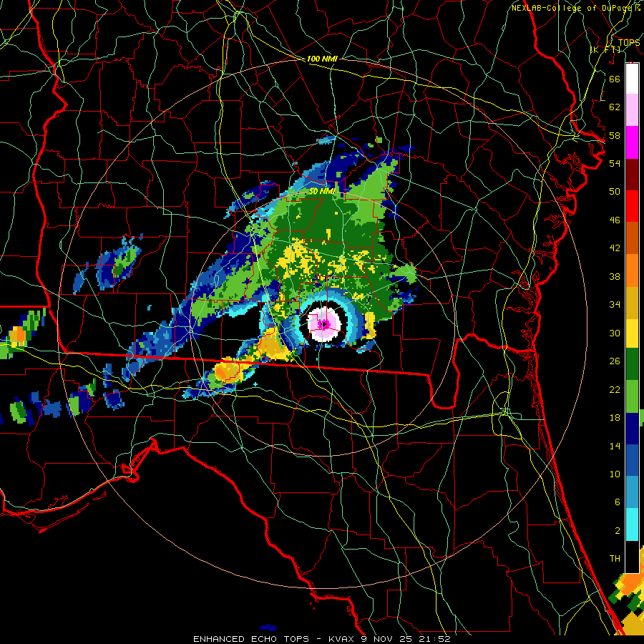This screenshot has height=644, width=644.
Task: Pick the yellow swatch in the legend
Action: click(632, 333)
